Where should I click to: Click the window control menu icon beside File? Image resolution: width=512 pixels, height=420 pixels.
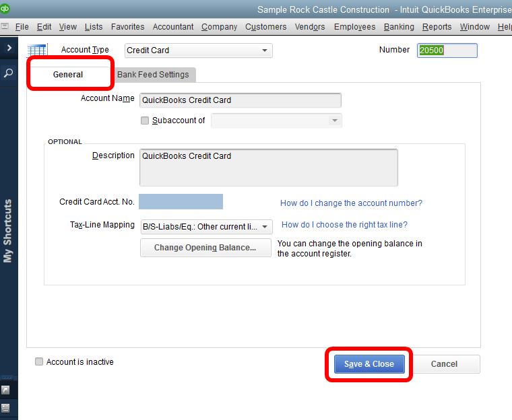point(5,26)
